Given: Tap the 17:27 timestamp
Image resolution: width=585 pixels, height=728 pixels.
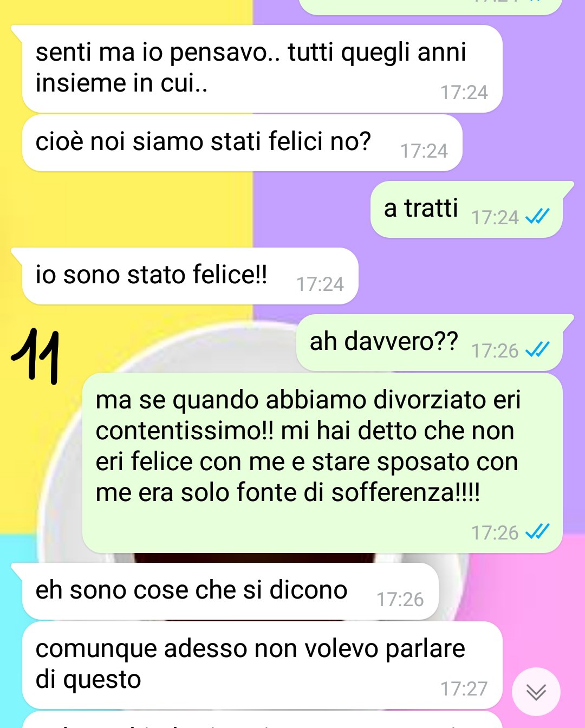Looking at the screenshot, I should pyautogui.click(x=464, y=688).
